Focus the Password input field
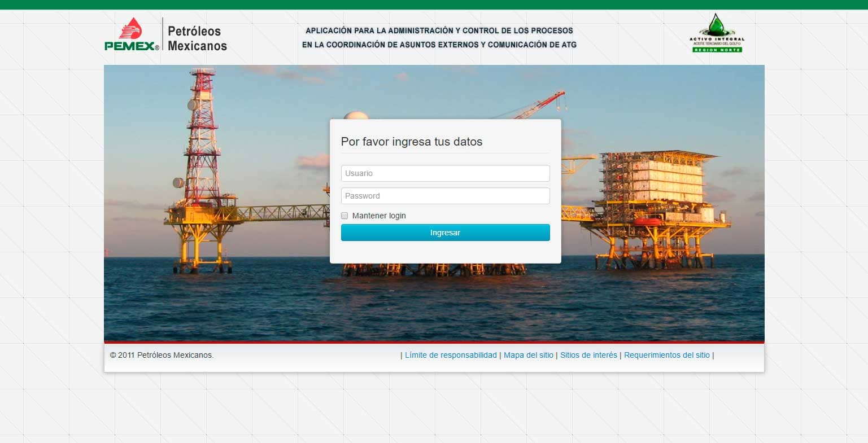The image size is (868, 443). click(x=445, y=196)
